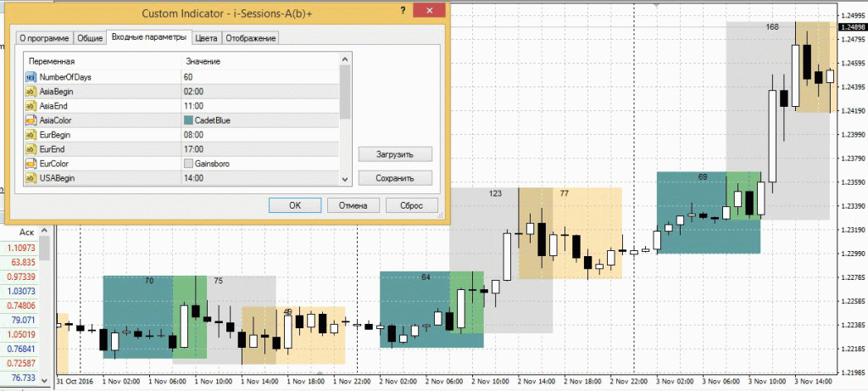Confirm the dialog with OK

tap(295, 205)
